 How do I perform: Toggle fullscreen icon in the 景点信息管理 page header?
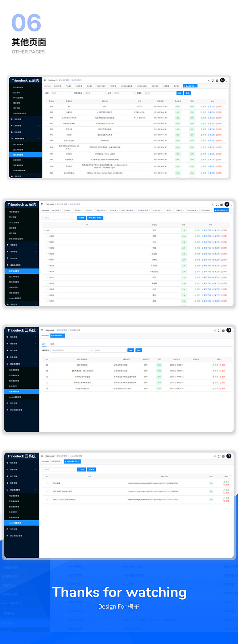pyautogui.click(x=213, y=80)
